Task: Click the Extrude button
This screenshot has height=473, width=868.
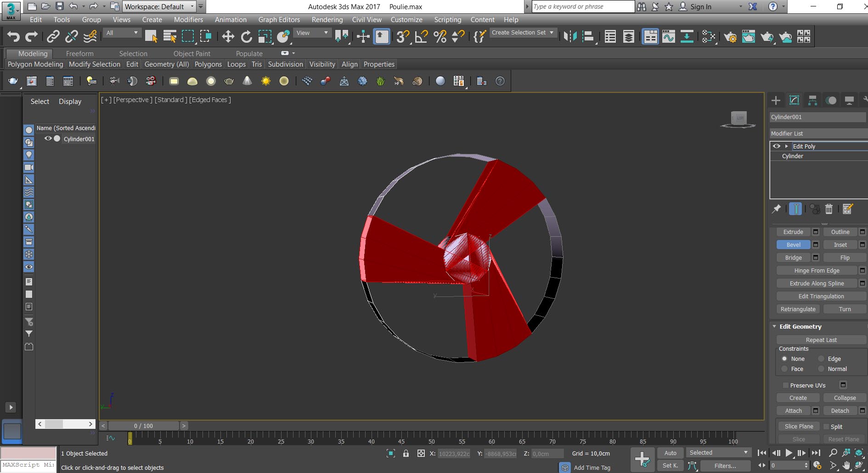Action: tap(793, 232)
